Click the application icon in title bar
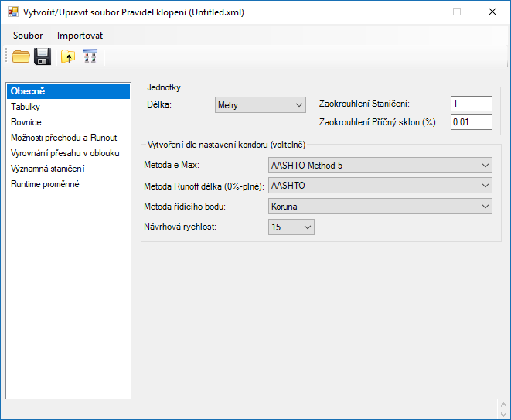Screen dimensions: 511x420 [x=13, y=12]
